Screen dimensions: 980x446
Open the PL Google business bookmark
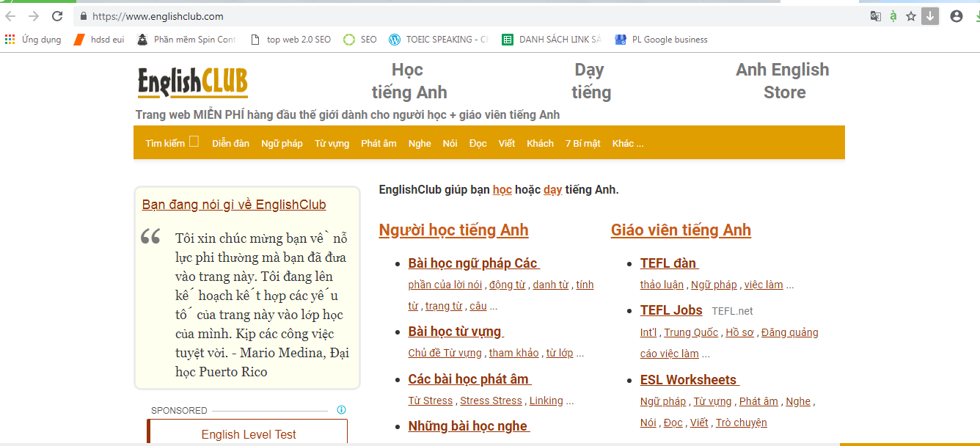662,40
